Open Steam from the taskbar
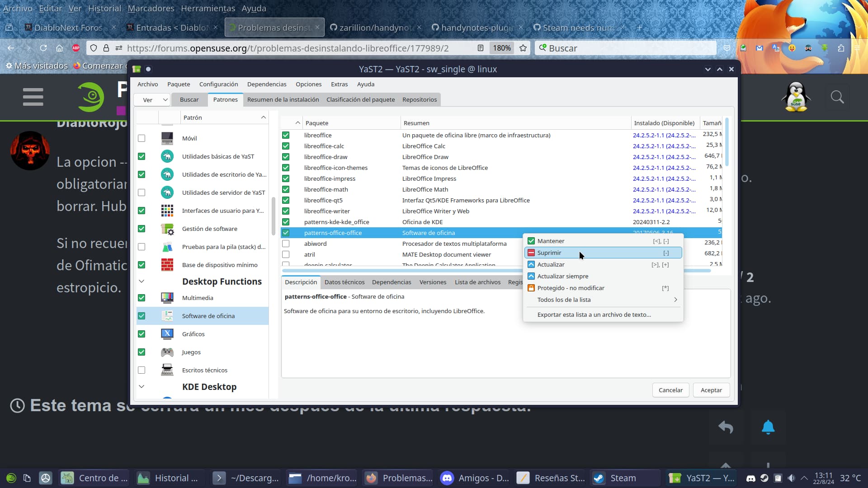The height and width of the screenshot is (488, 868). click(623, 478)
